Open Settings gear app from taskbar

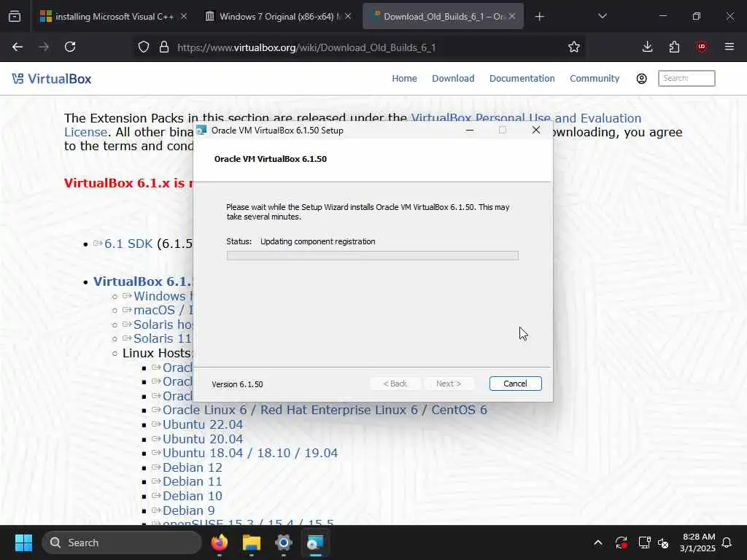[x=283, y=542]
